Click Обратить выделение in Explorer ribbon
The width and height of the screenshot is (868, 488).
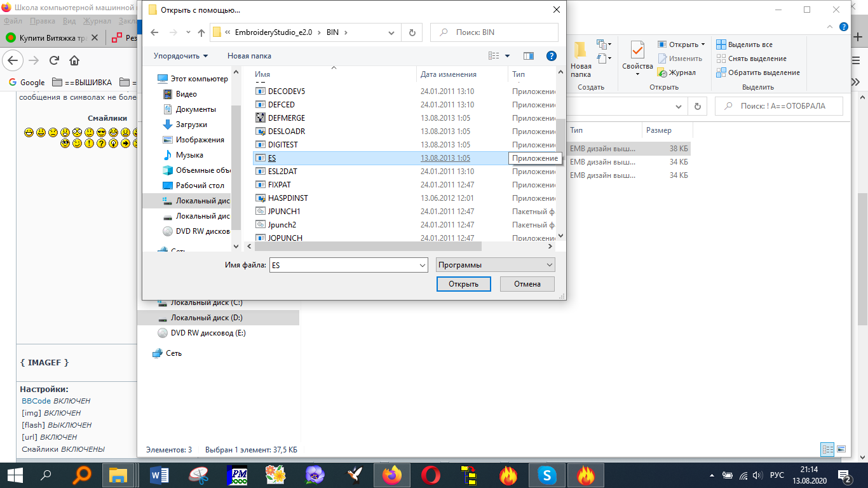(758, 72)
